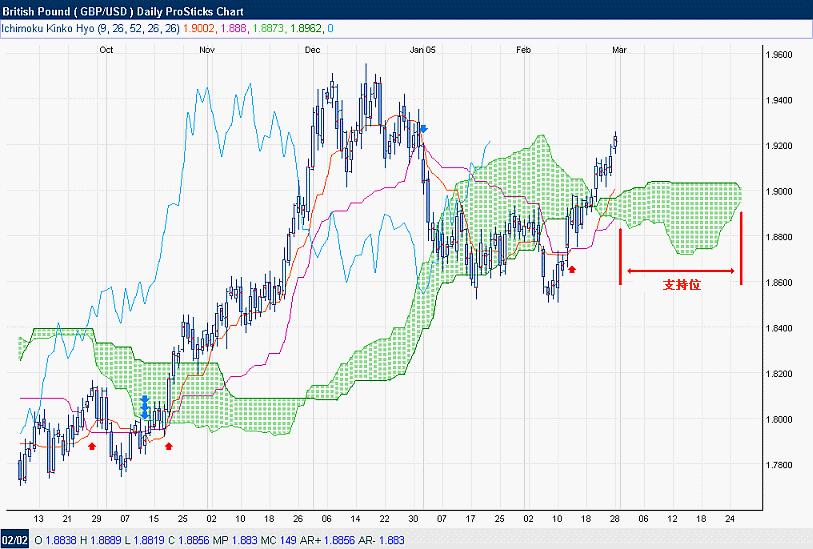The image size is (813, 549).
Task: Click the red double-headed horizontal arrow
Action: [681, 271]
